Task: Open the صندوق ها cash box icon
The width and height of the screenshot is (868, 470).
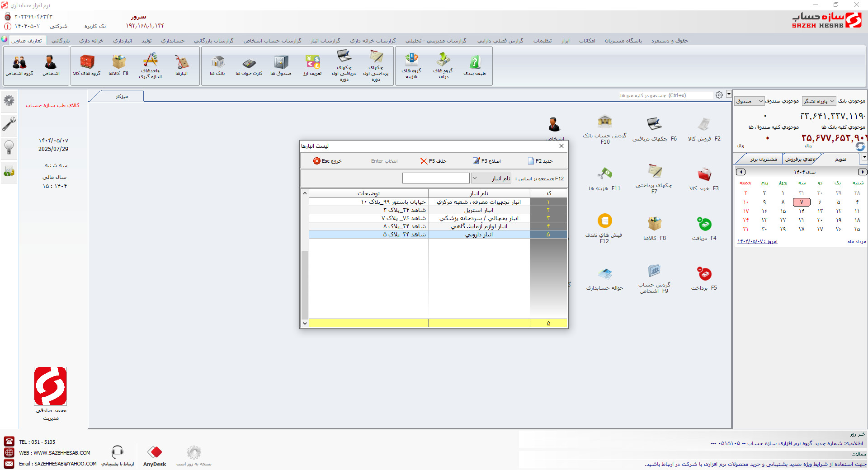Action: tap(281, 66)
